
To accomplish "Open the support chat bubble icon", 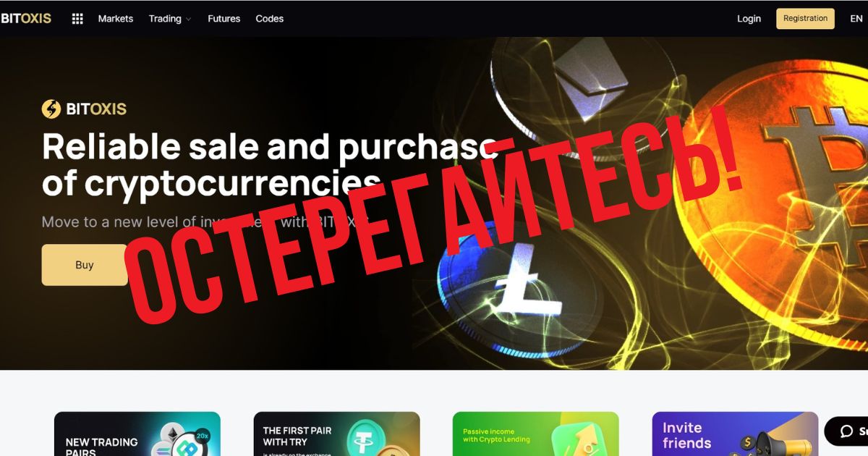I will [846, 431].
